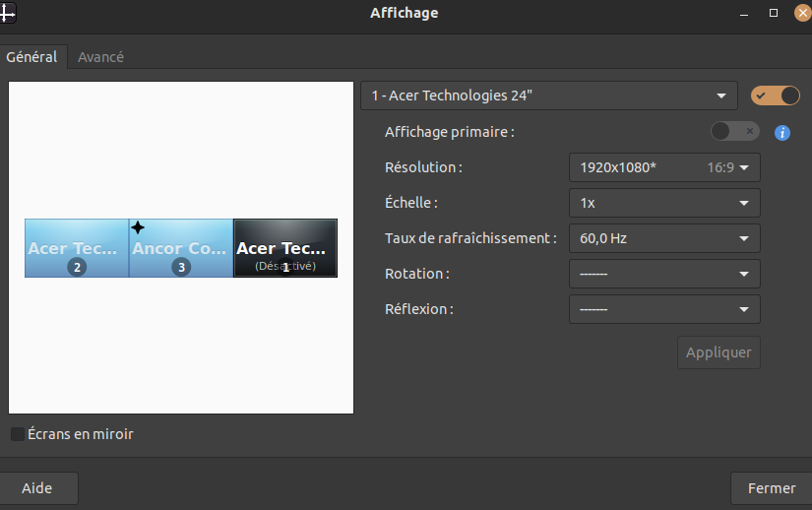This screenshot has height=510, width=812.
Task: Click the number 3 badge on monitor
Action: [180, 267]
